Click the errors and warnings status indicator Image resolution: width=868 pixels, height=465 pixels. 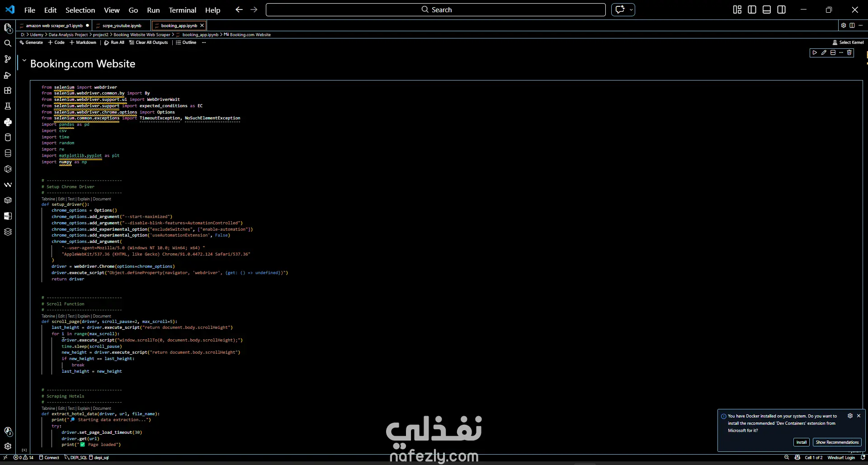click(24, 457)
